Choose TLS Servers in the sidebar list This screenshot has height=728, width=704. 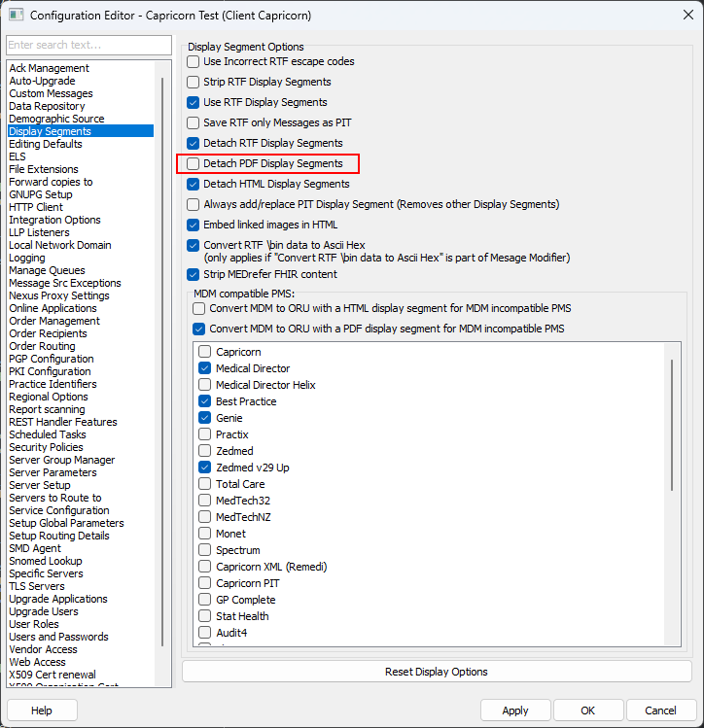coord(37,586)
